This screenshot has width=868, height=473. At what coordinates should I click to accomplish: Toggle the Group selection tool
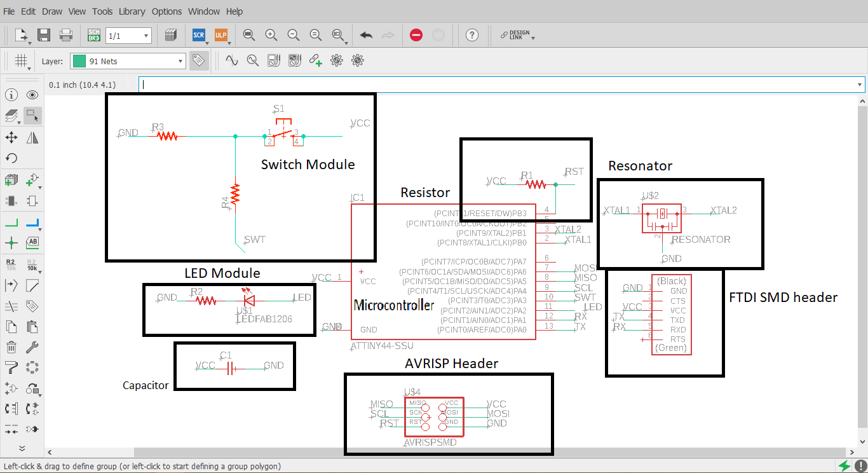32,116
